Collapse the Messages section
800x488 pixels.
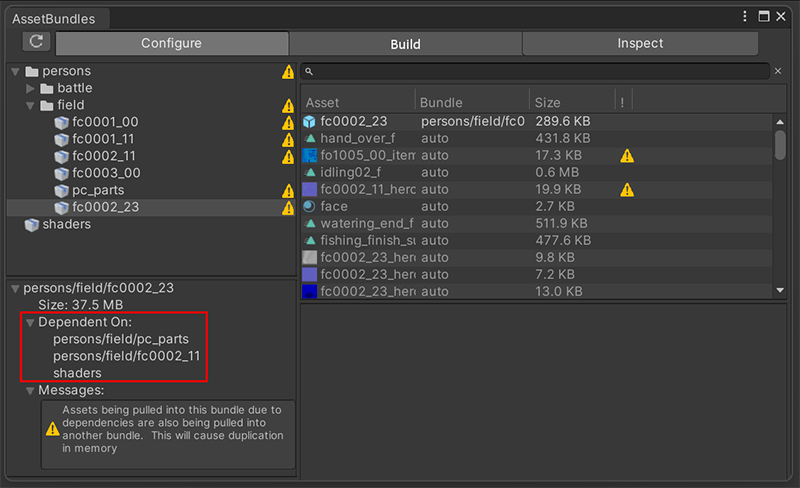[31, 391]
